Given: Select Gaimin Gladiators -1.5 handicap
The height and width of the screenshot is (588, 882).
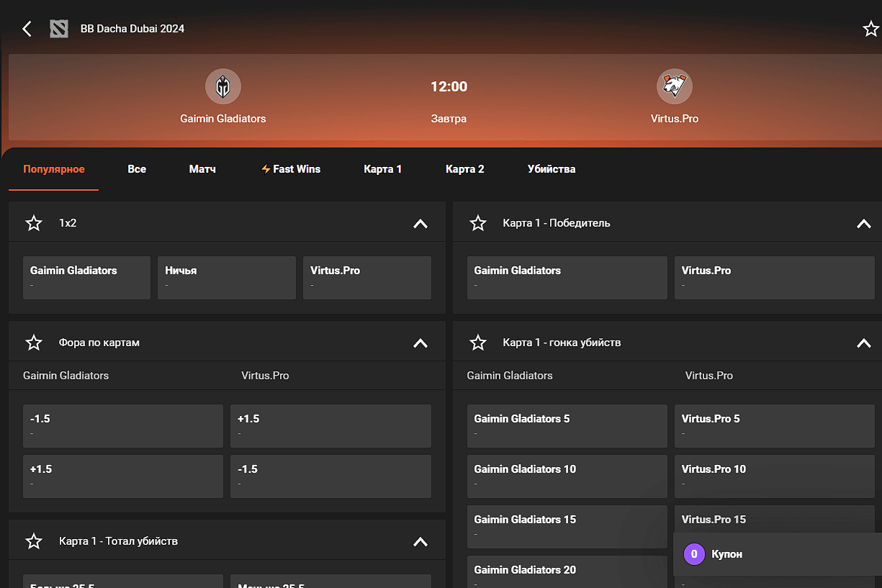Looking at the screenshot, I should 123,426.
